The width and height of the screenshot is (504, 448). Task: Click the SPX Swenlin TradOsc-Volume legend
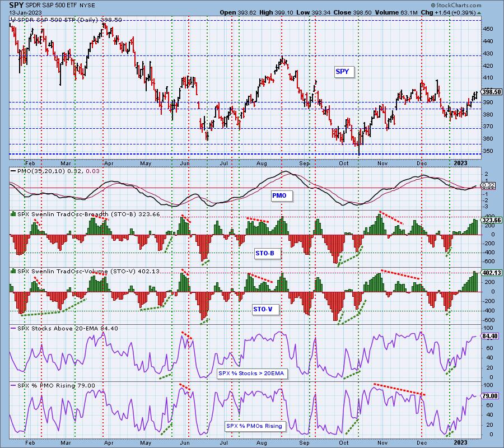pyautogui.click(x=88, y=271)
